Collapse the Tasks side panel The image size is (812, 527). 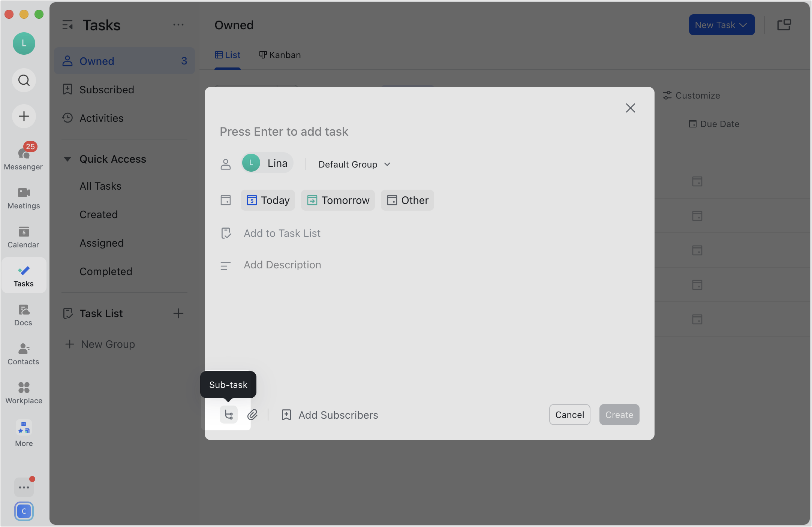pyautogui.click(x=68, y=25)
